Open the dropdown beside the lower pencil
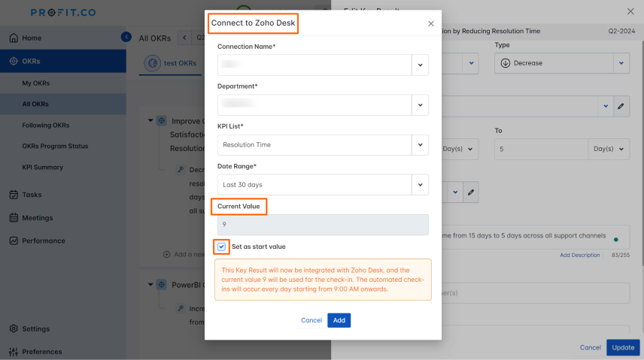644x360 pixels. coord(455,192)
